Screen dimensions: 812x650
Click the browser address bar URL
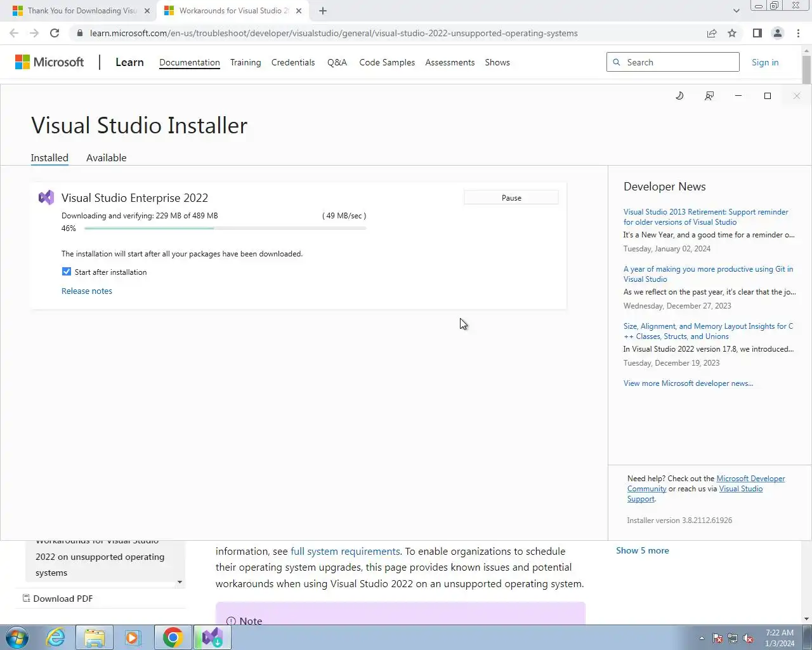[334, 33]
